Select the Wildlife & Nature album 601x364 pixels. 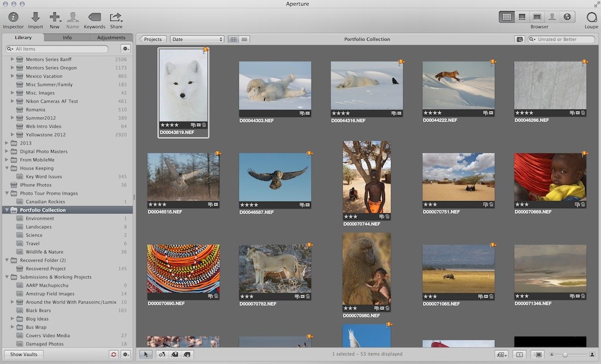(x=67, y=252)
